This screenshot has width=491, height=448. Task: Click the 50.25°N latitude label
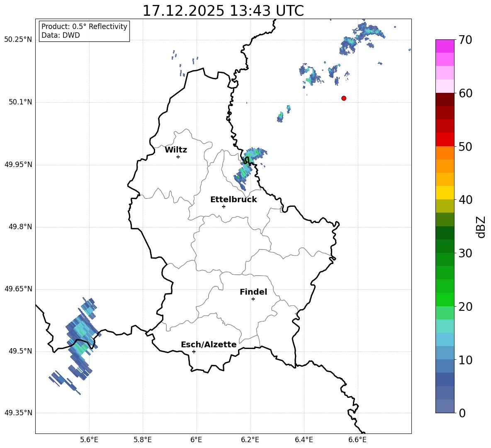(x=18, y=40)
